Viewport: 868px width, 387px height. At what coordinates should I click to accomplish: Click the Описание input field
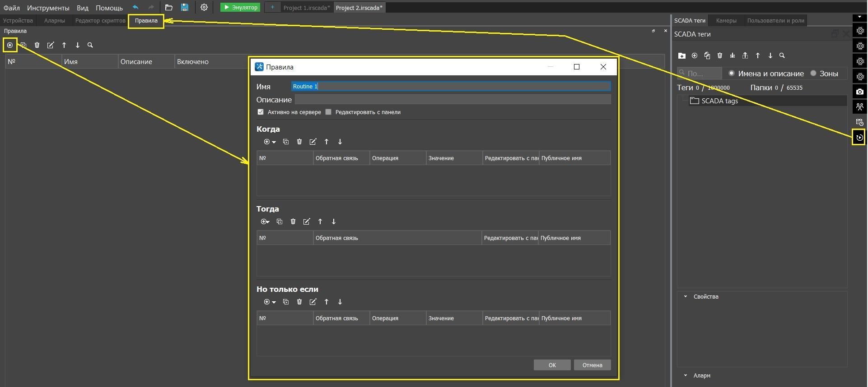(453, 99)
